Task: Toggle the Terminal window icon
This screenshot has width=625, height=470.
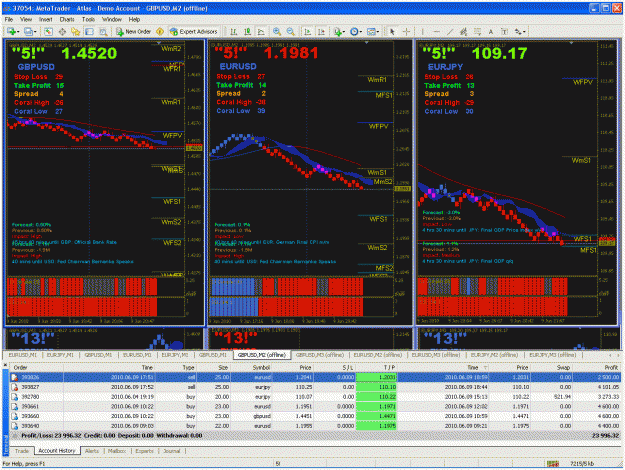Action: (x=89, y=31)
